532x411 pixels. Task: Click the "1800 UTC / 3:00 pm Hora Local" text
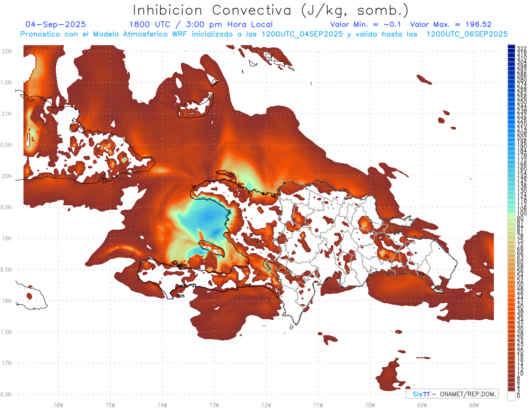click(201, 24)
